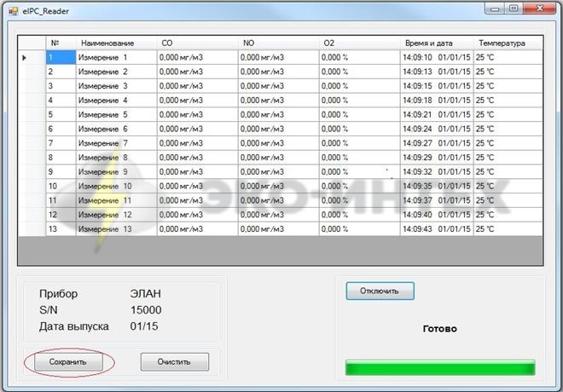Select the time cell 14:09:43 in row 13

[x=418, y=229]
